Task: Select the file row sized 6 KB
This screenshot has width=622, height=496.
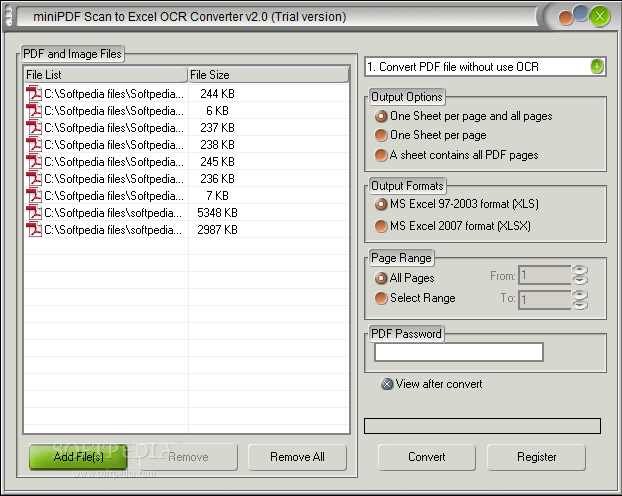Action: (x=186, y=111)
